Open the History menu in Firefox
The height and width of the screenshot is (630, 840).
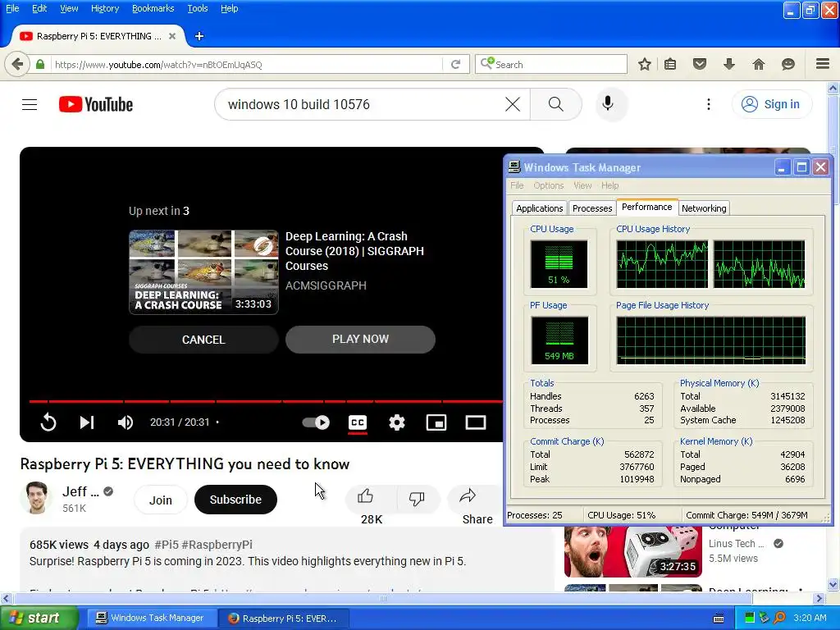[105, 8]
